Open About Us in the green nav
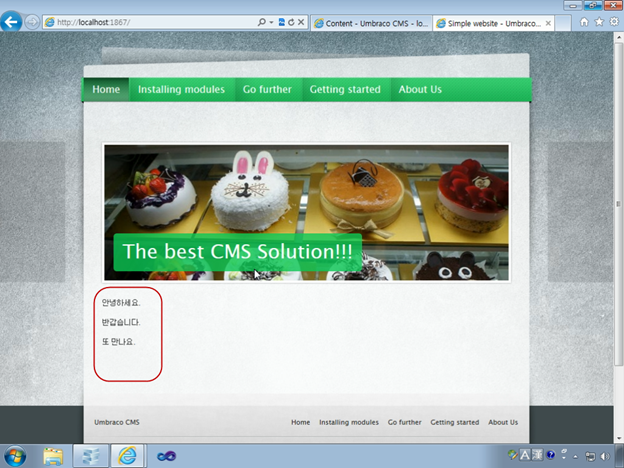The height and width of the screenshot is (468, 624). 420,90
